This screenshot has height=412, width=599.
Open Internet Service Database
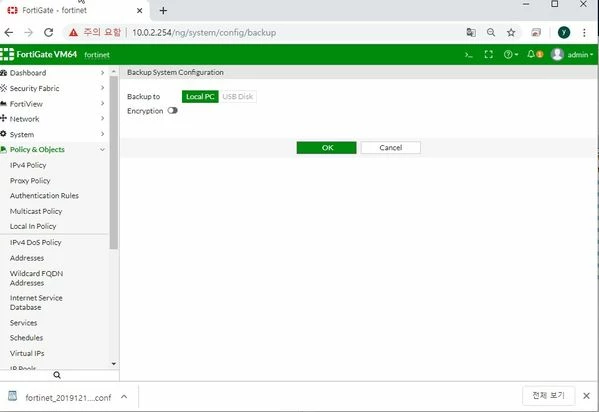36,302
